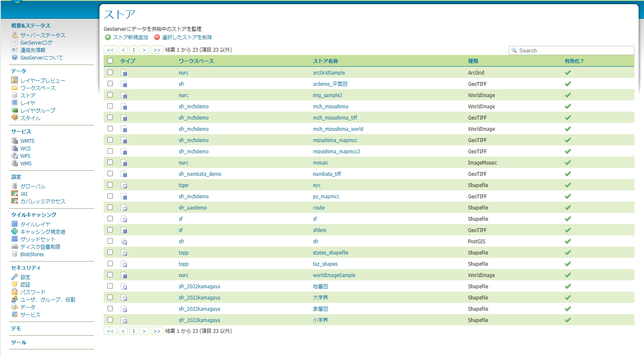Check the box for the mosaic store

(110, 162)
